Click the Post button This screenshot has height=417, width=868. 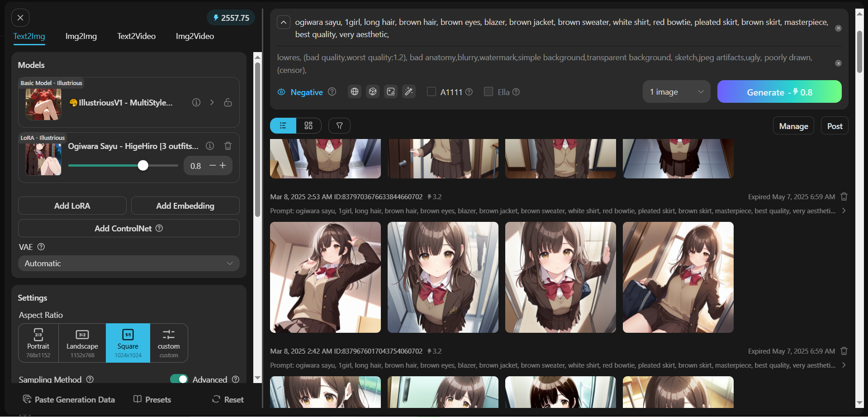[x=835, y=126]
